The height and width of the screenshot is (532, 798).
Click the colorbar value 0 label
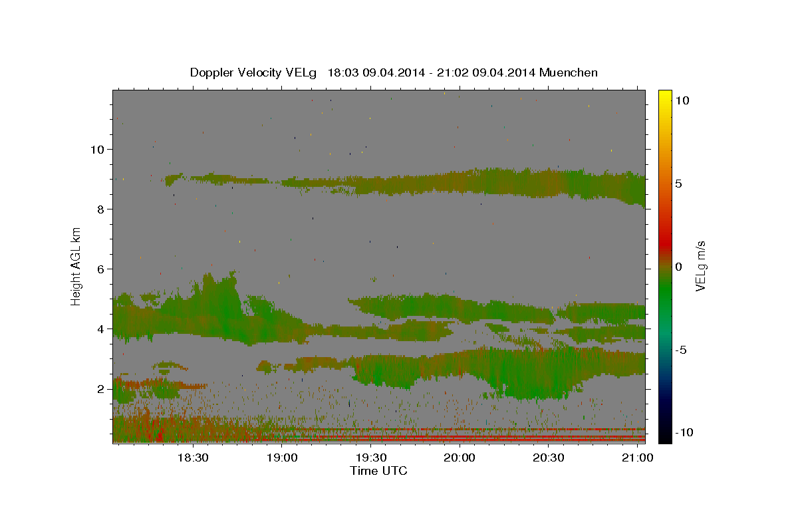tap(678, 267)
